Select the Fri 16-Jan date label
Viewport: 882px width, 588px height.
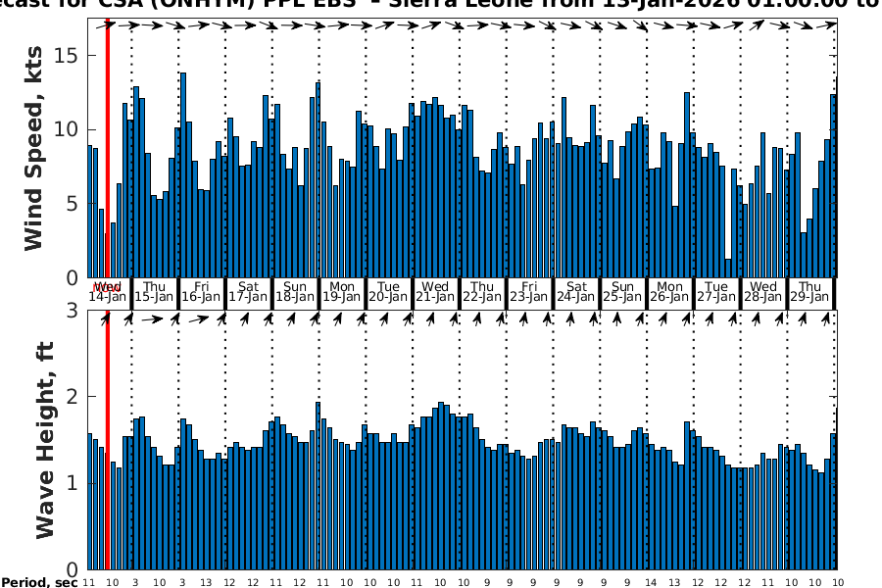point(201,291)
